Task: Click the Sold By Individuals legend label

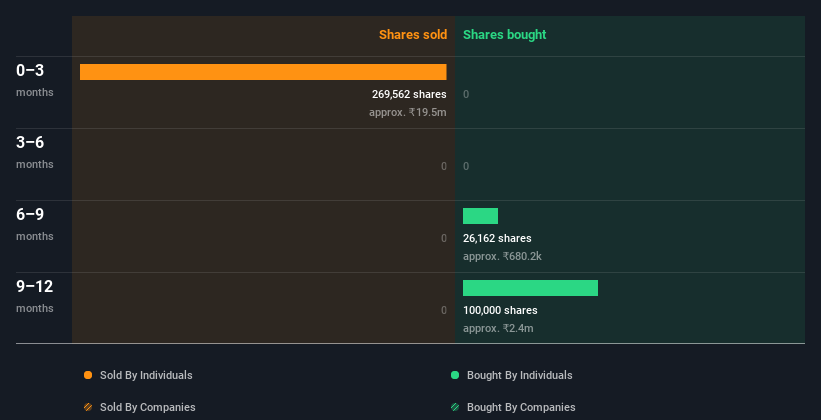Action: point(146,375)
